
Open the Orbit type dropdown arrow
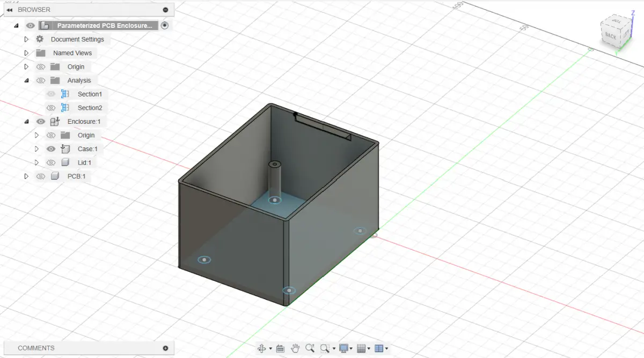point(270,349)
